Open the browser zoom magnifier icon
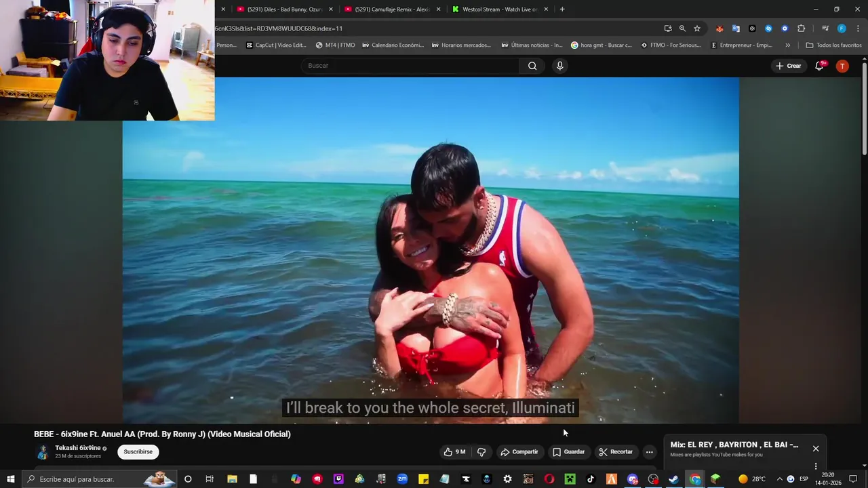The height and width of the screenshot is (488, 868). (x=682, y=28)
